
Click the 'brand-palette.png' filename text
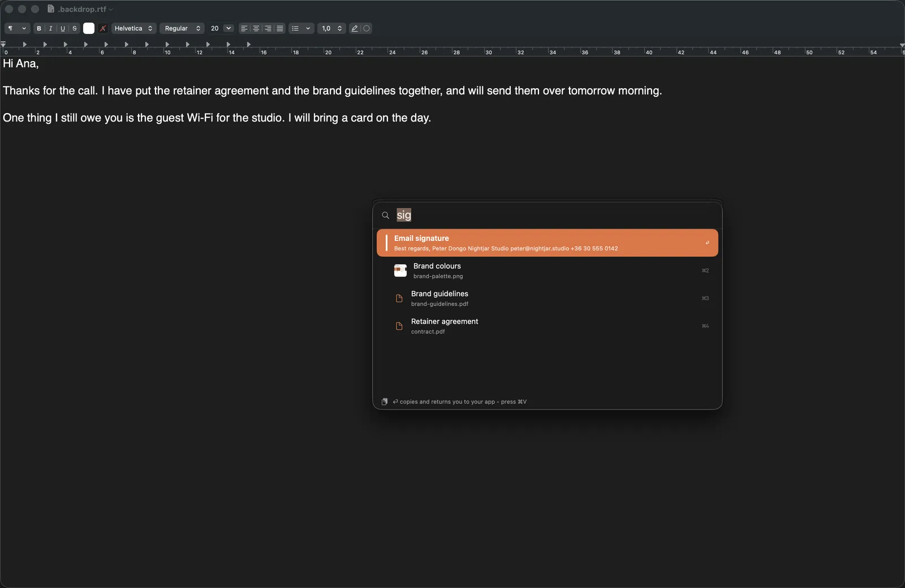tap(438, 276)
